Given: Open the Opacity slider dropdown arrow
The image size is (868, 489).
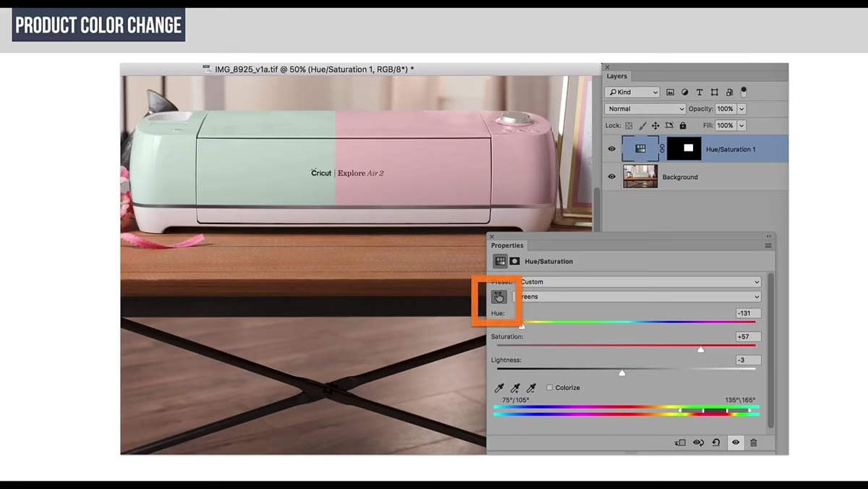Looking at the screenshot, I should [741, 109].
